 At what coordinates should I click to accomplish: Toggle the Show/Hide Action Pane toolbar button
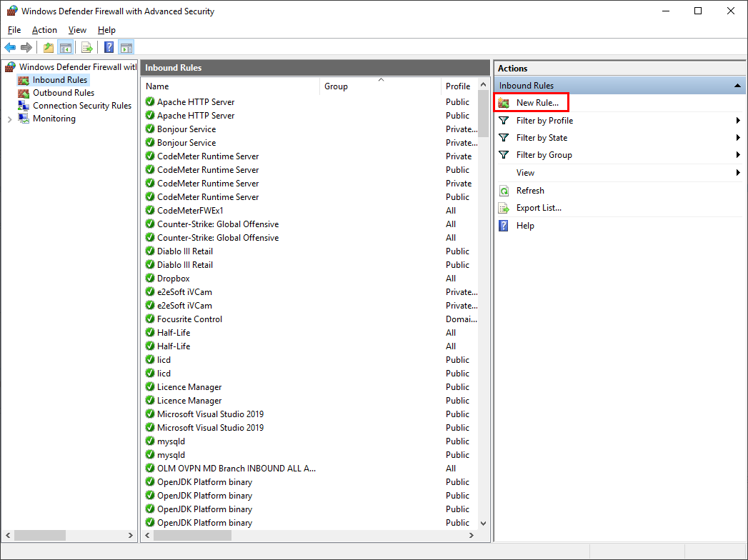(126, 48)
